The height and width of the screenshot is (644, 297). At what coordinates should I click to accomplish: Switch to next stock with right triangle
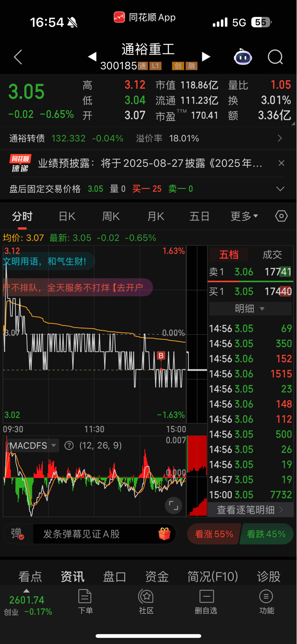pos(206,57)
